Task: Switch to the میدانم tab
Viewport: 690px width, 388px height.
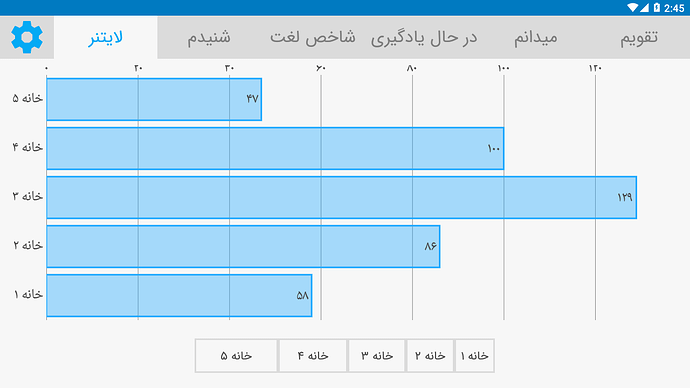Action: click(x=536, y=37)
